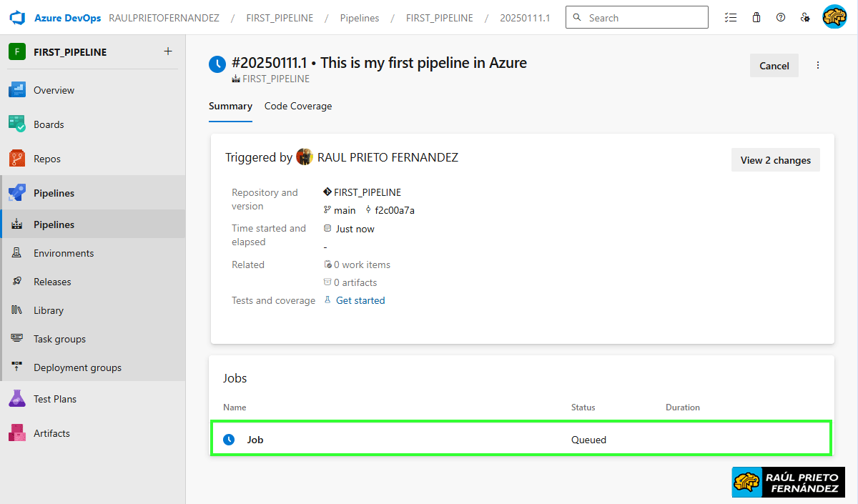This screenshot has width=858, height=504.
Task: Click the Azure DevOps logo icon
Action: [17, 17]
